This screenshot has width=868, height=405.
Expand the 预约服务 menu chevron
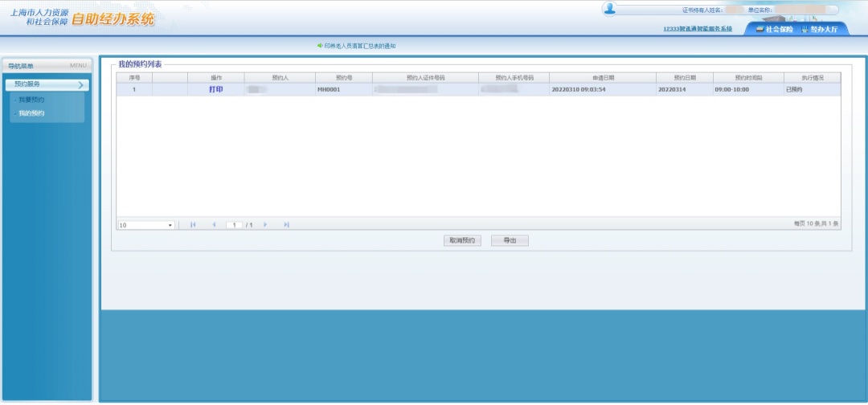(x=80, y=84)
